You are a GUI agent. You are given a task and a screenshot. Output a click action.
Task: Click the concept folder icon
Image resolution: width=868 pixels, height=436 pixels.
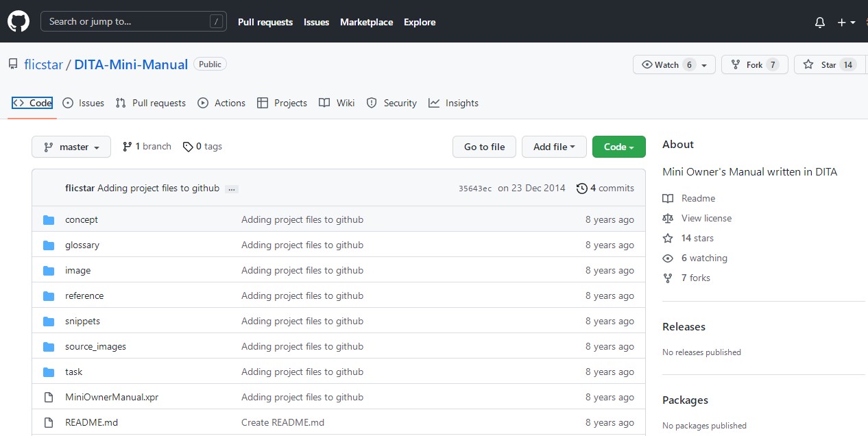click(49, 220)
